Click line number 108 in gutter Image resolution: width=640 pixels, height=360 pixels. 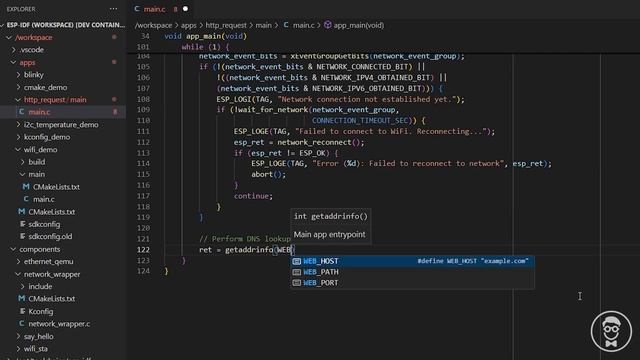(143, 99)
